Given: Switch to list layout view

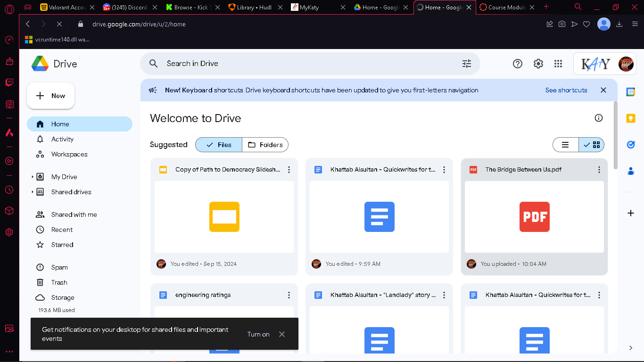Looking at the screenshot, I should click(565, 145).
